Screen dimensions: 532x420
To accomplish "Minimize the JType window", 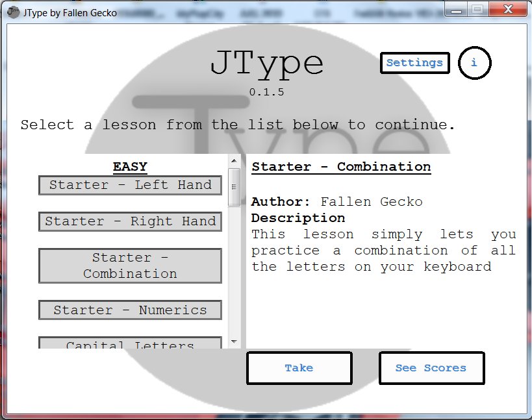I will [457, 9].
